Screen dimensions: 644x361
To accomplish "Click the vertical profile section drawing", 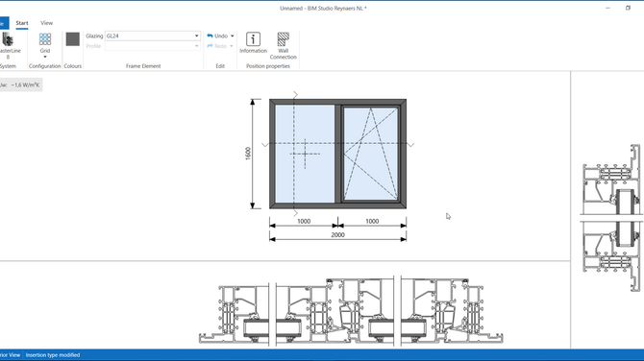I will click(x=611, y=218).
